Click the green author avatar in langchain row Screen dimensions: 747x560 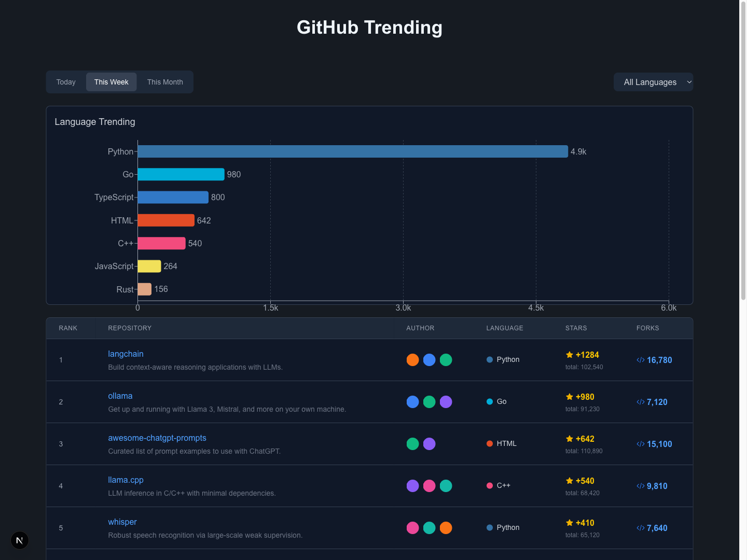(x=446, y=360)
